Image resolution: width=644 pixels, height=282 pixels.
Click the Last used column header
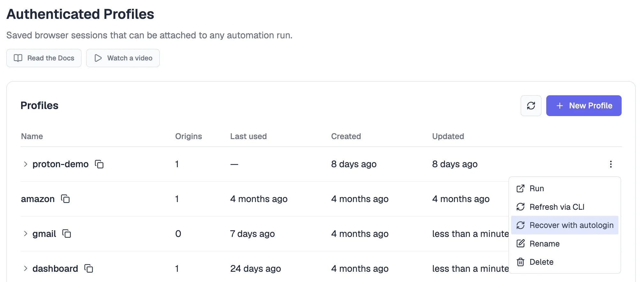[x=249, y=136]
